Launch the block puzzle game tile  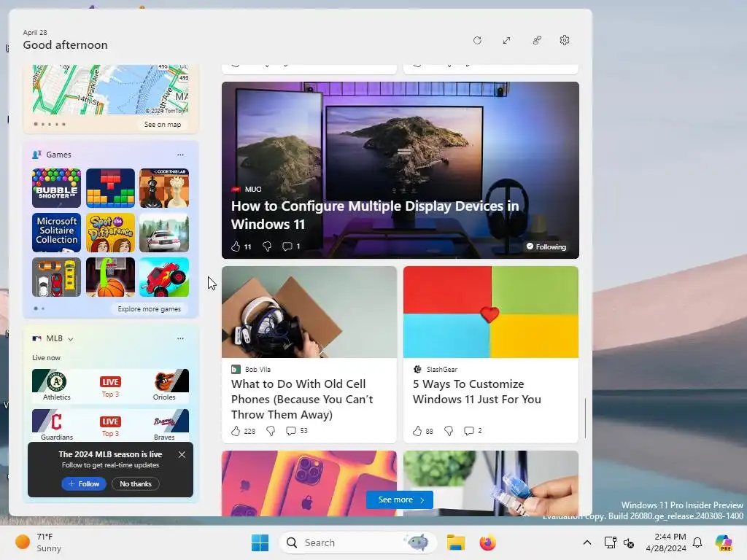tap(110, 188)
